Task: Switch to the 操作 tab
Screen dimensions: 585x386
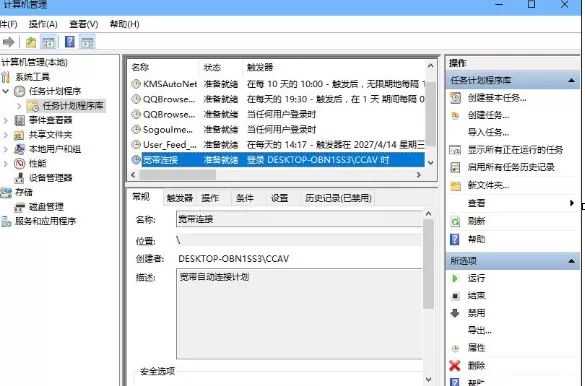Action: [210, 198]
